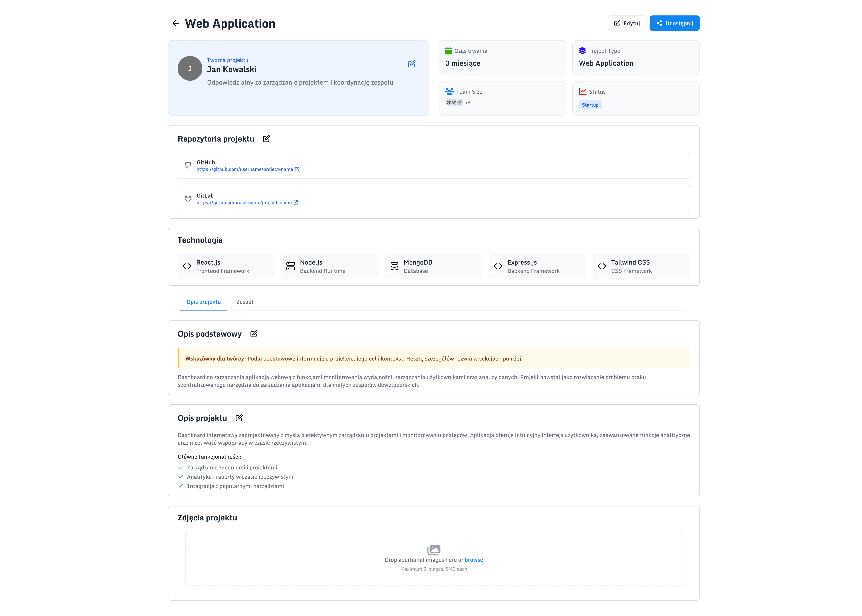Click the +9 more team members indicator
The image size is (862, 616).
[x=468, y=102]
